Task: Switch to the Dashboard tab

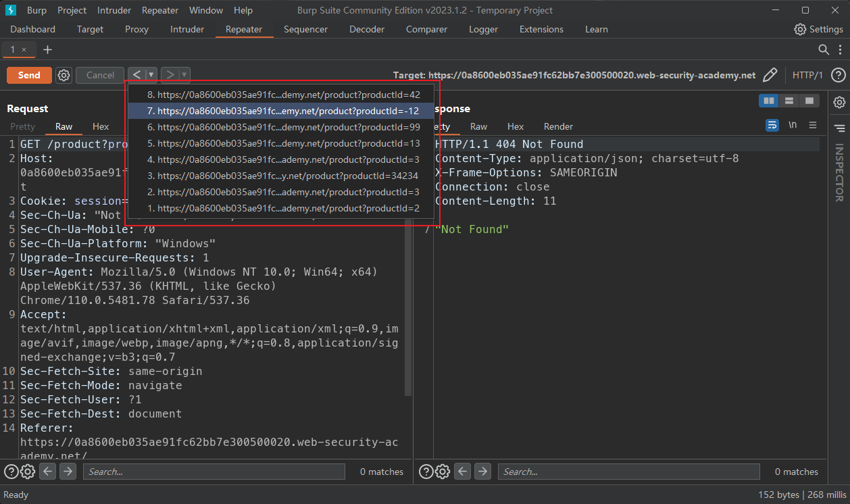Action: tap(33, 29)
